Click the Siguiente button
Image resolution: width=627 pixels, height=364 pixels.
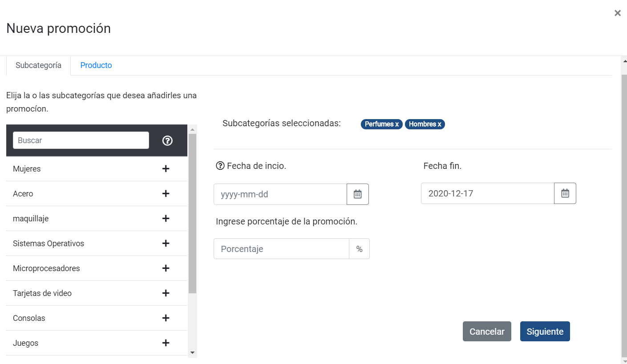tap(545, 332)
